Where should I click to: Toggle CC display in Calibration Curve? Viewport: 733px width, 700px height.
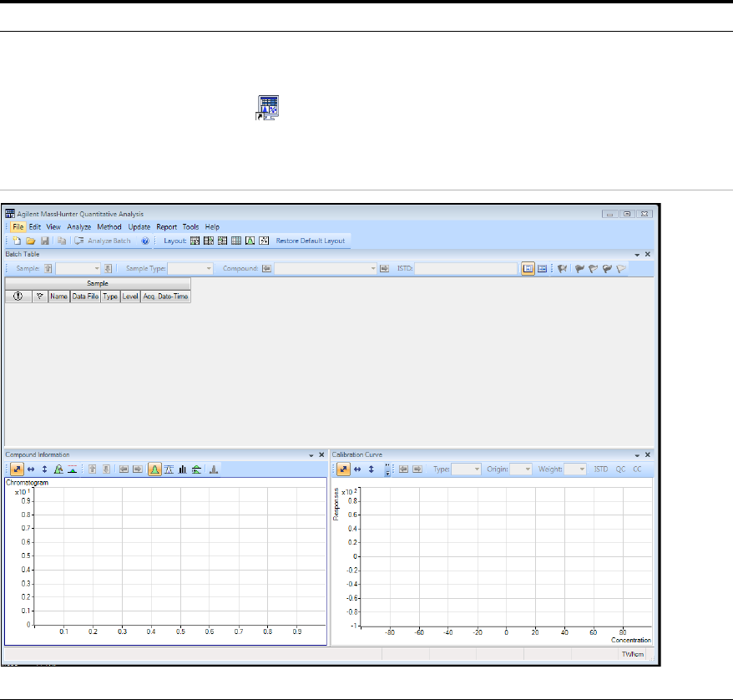pos(637,469)
